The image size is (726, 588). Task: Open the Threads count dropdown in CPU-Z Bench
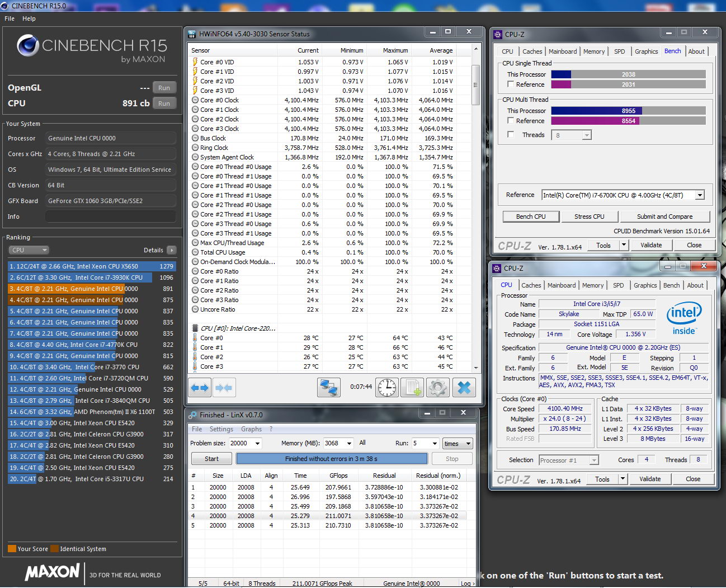(586, 135)
